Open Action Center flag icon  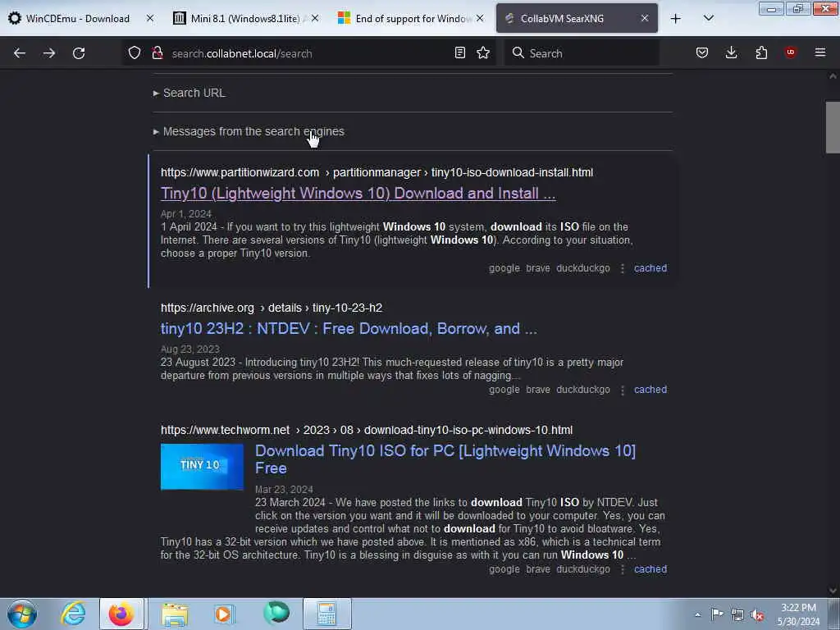[x=717, y=614]
